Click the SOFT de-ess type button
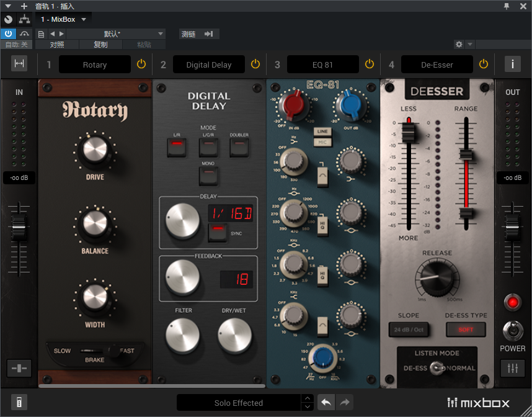The width and height of the screenshot is (532, 417). click(466, 330)
